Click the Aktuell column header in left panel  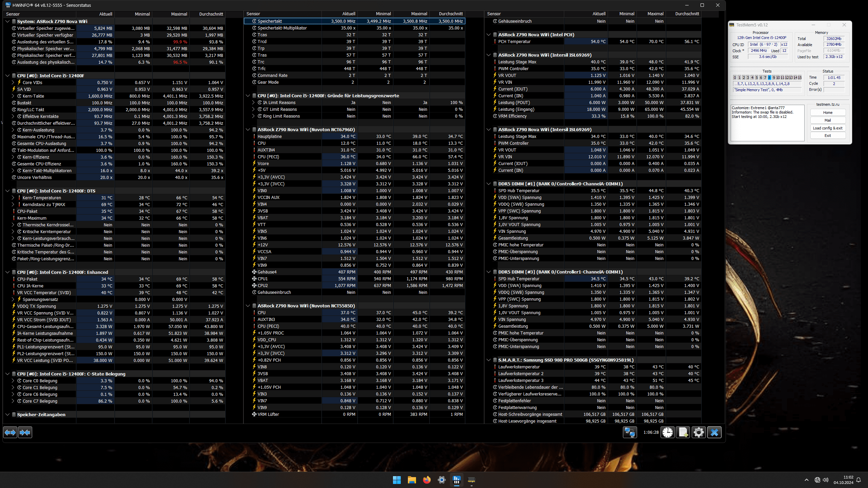[x=95, y=14]
